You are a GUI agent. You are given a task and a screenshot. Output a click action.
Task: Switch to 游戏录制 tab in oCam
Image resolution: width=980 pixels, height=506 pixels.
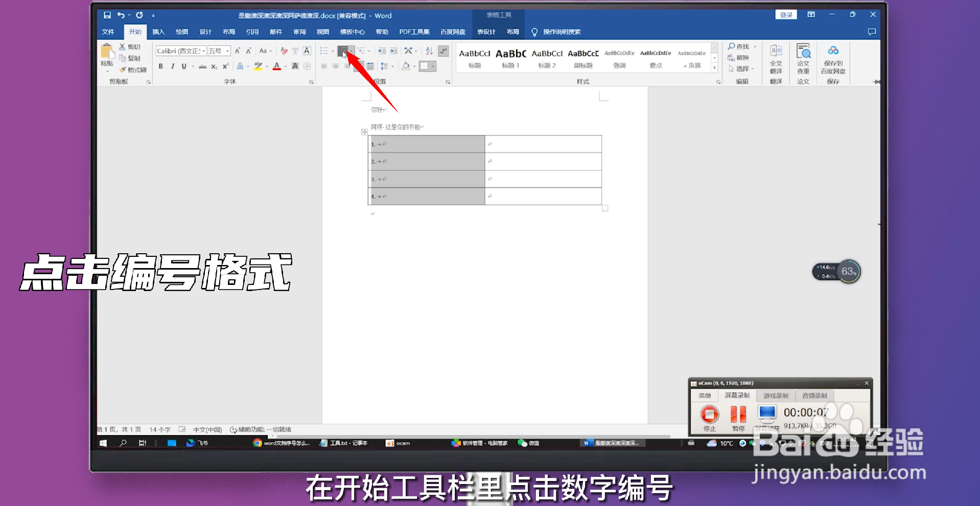775,395
